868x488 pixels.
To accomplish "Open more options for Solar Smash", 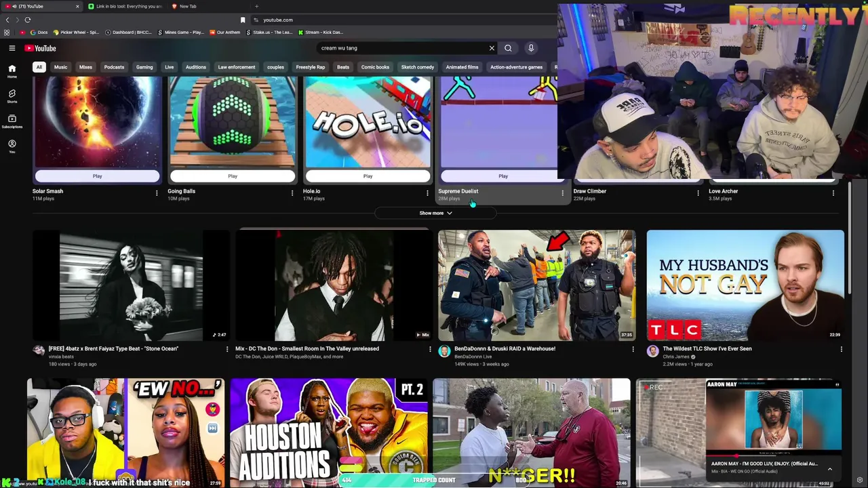I will [157, 193].
